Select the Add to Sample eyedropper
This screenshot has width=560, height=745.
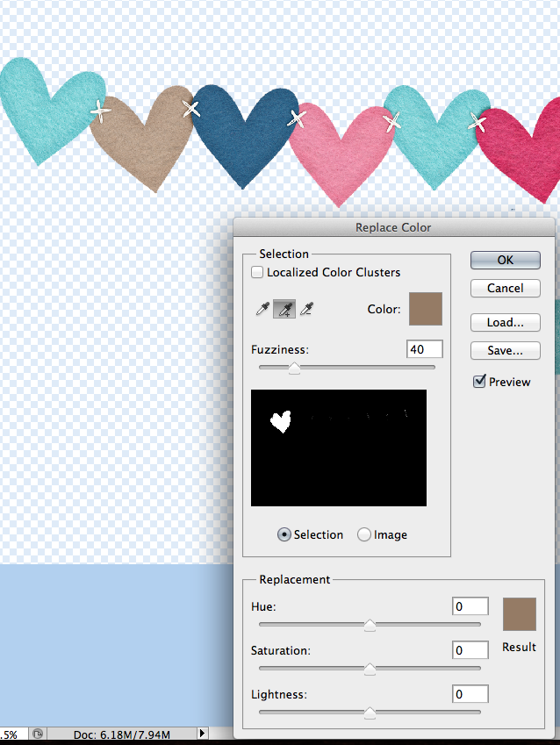[x=284, y=309]
